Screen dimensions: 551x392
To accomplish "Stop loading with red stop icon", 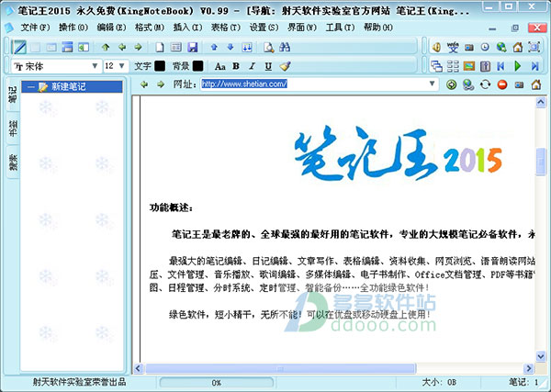I will [502, 84].
